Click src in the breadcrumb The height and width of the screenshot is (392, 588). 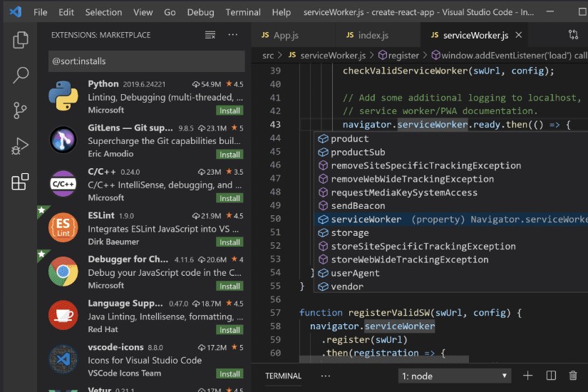(x=268, y=56)
